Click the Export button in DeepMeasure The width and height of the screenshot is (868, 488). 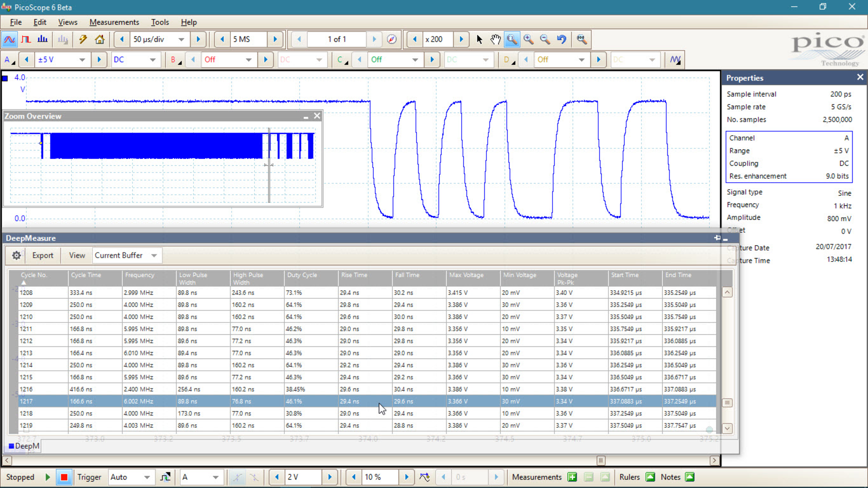pyautogui.click(x=42, y=256)
